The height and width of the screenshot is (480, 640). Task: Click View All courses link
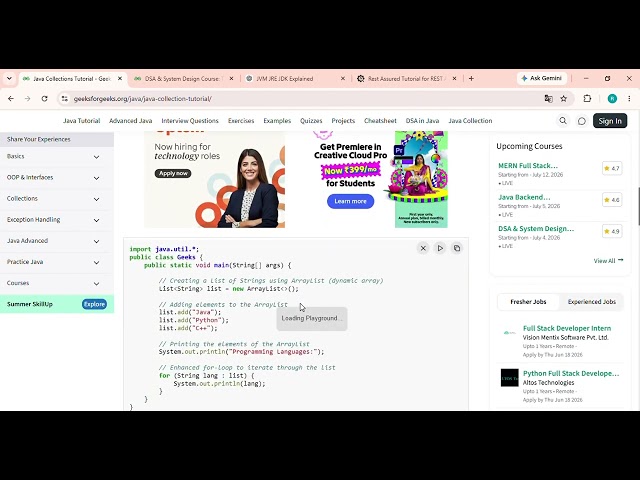coord(608,260)
